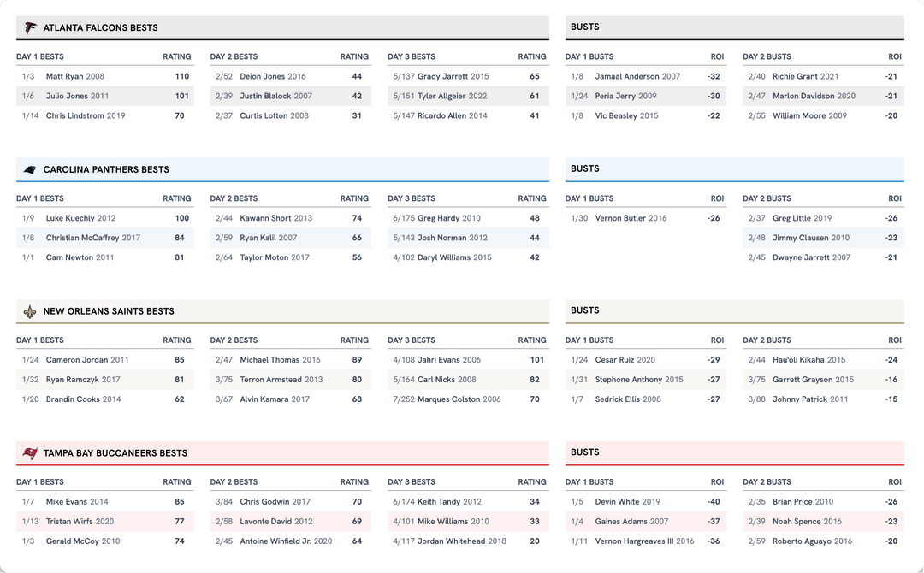Click Atlanta Falcons Bests section header
924x573 pixels.
tap(100, 27)
